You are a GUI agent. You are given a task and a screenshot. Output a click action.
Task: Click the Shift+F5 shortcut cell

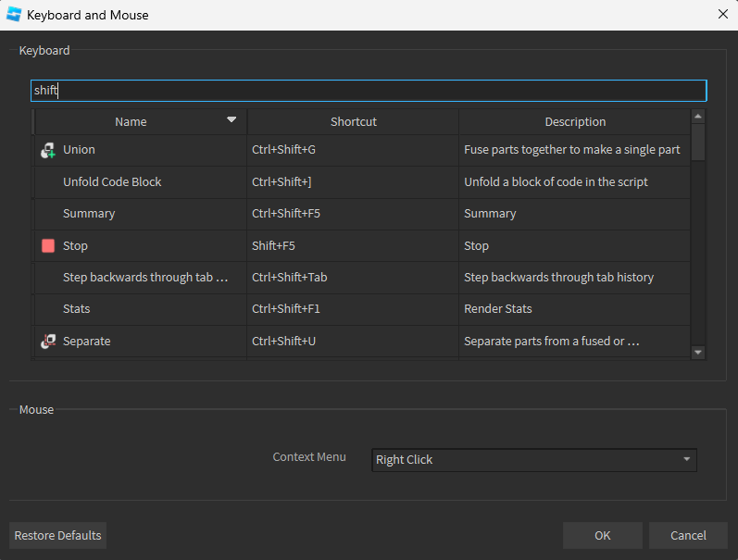(x=353, y=245)
